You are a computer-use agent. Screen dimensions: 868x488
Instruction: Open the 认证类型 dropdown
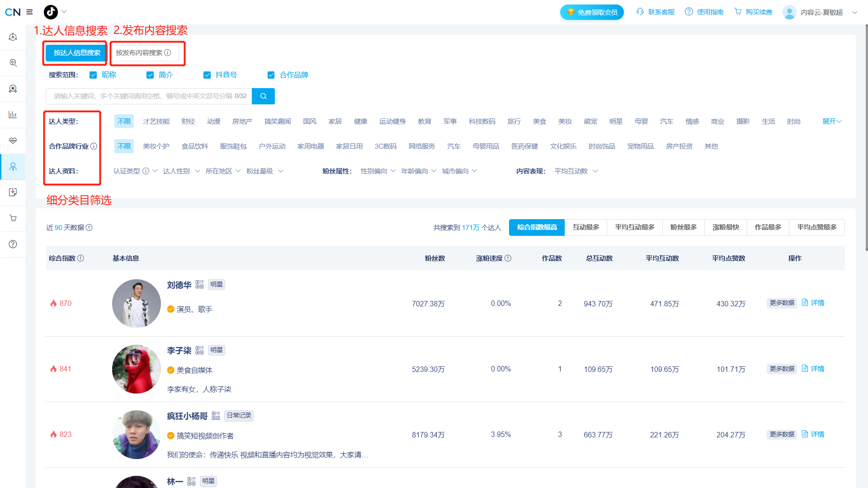point(135,171)
